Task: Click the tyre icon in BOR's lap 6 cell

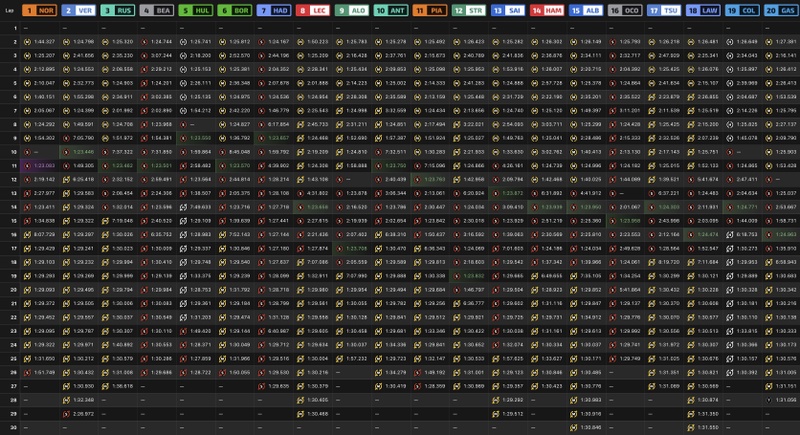Action: click(x=222, y=97)
